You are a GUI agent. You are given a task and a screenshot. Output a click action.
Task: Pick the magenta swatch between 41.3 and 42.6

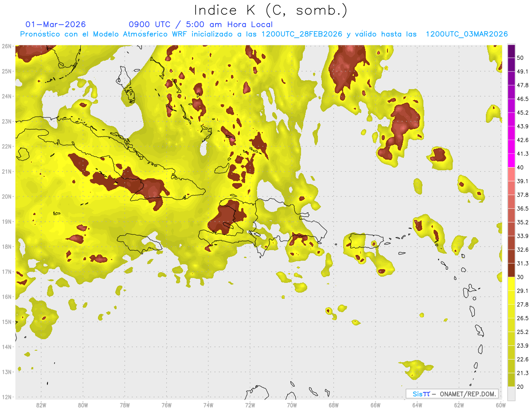[x=511, y=147]
